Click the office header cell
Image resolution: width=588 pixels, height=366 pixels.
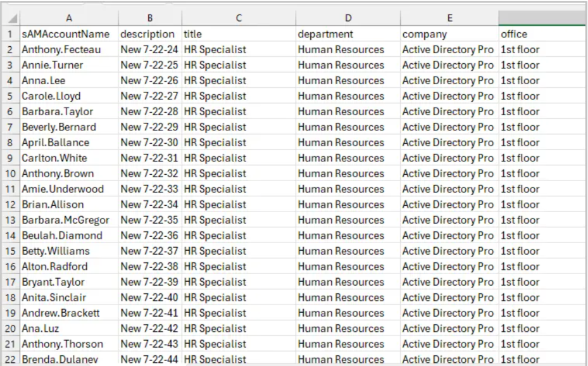tap(542, 34)
